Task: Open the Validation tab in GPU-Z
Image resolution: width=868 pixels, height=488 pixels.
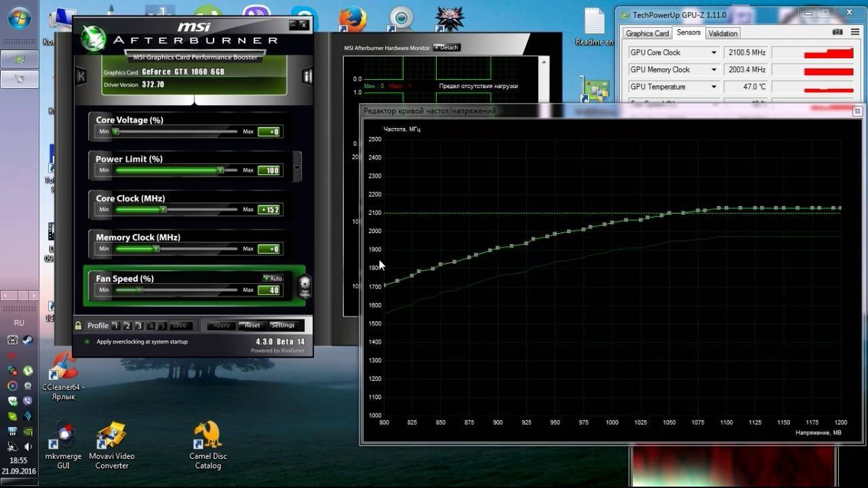Action: pyautogui.click(x=723, y=33)
